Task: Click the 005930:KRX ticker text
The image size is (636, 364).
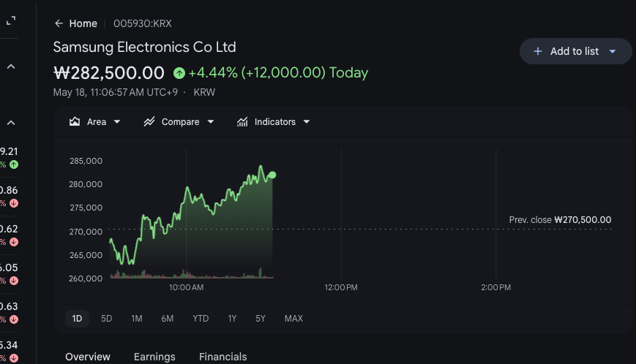Action: [143, 23]
